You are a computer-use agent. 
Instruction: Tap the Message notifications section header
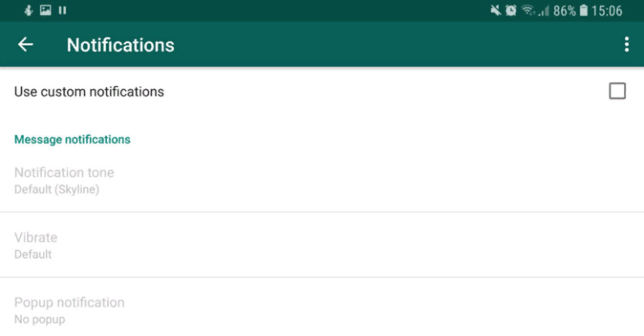coord(73,140)
